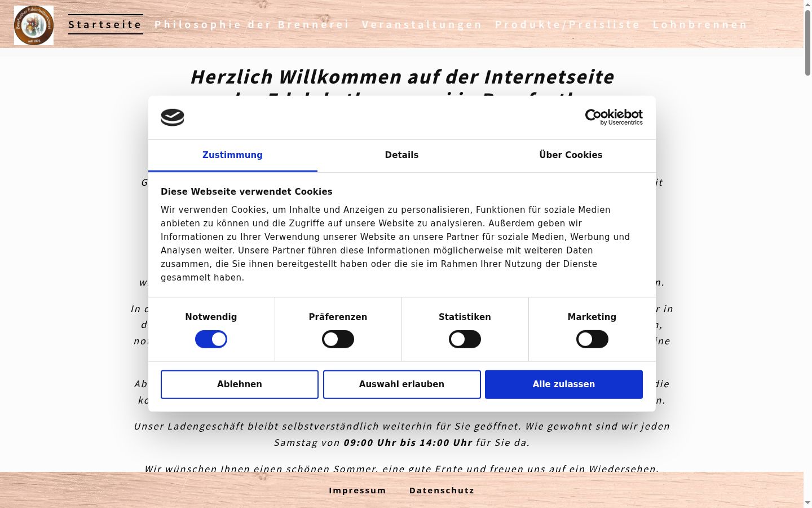812x508 pixels.
Task: Open Produkte/Preisliste navigation item
Action: pos(567,24)
